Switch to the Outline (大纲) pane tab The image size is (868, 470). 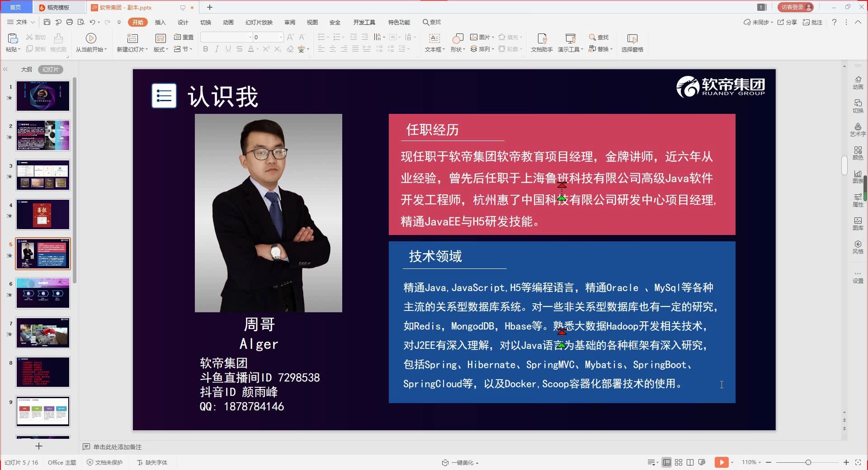click(26, 69)
